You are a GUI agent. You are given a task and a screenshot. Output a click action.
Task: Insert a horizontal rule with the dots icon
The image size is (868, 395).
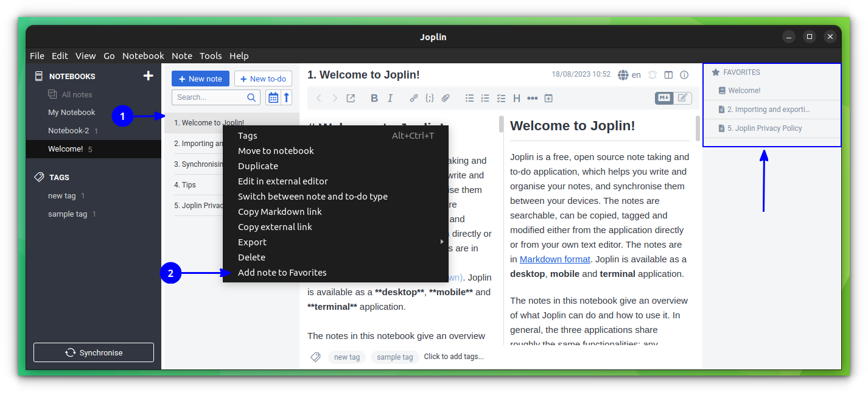click(x=533, y=98)
